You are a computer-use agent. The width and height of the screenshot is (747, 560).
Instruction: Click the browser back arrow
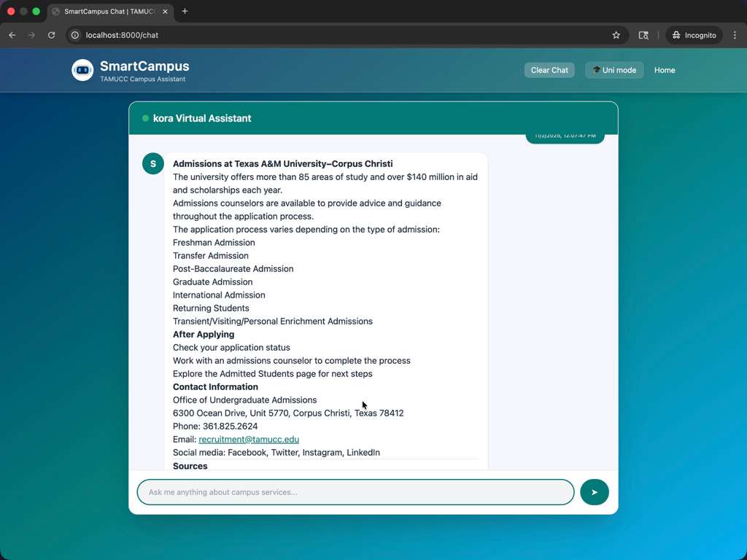(x=12, y=35)
